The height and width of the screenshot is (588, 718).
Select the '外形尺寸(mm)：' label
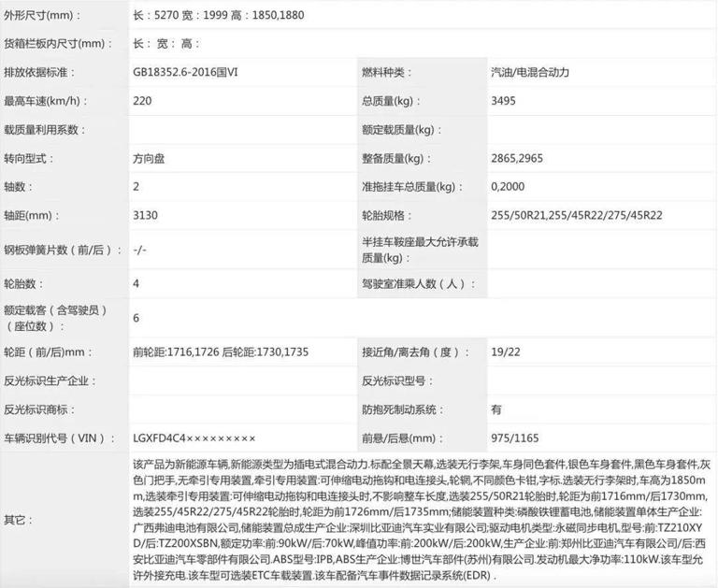42,15
